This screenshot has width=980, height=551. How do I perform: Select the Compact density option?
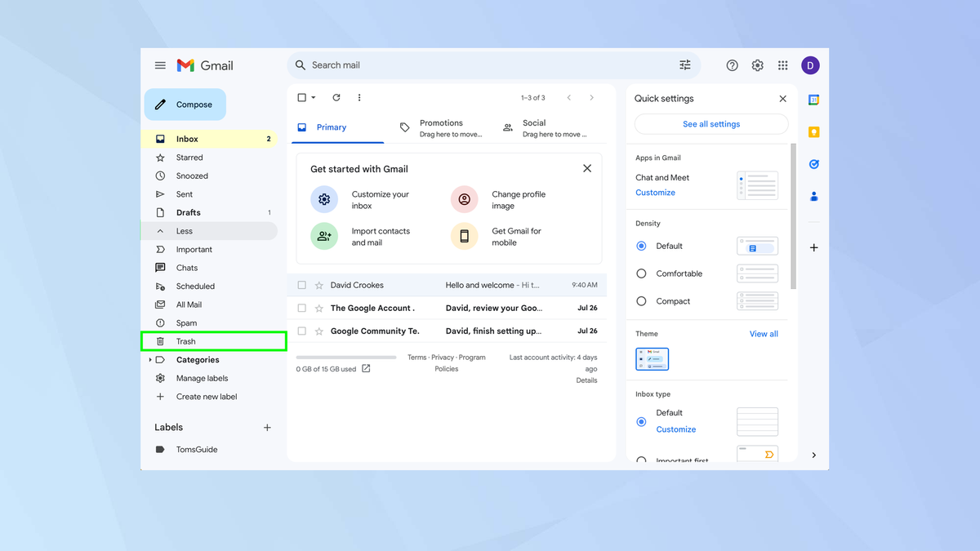click(x=642, y=301)
